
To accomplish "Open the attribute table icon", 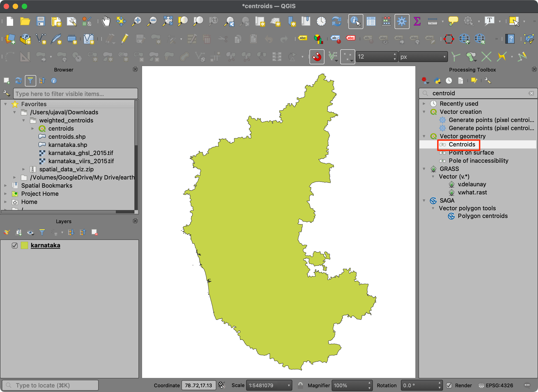I will pyautogui.click(x=371, y=21).
